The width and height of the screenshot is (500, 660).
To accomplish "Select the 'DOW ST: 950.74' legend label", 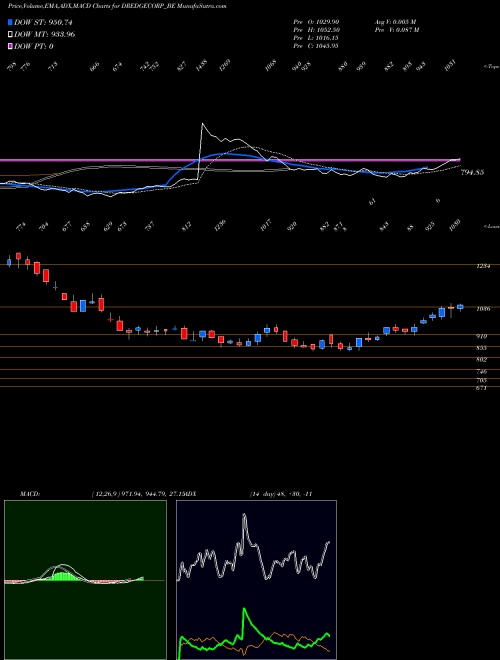I will click(x=43, y=22).
